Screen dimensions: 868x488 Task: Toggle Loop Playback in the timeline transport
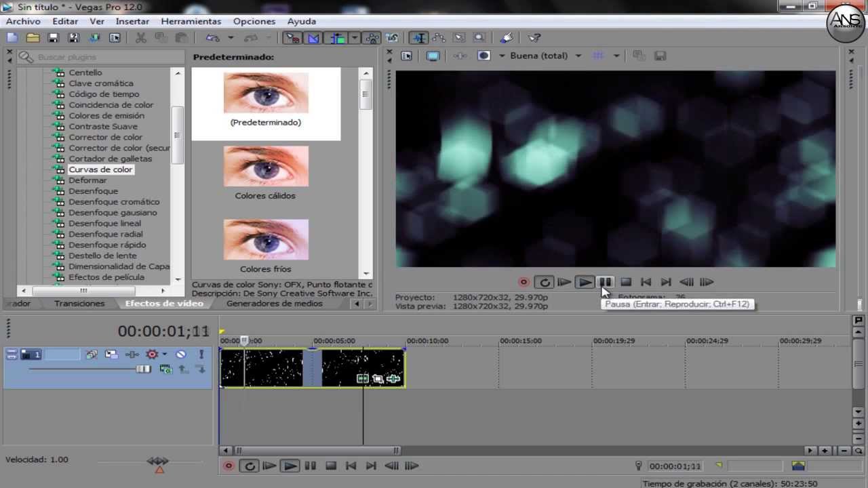pos(250,466)
